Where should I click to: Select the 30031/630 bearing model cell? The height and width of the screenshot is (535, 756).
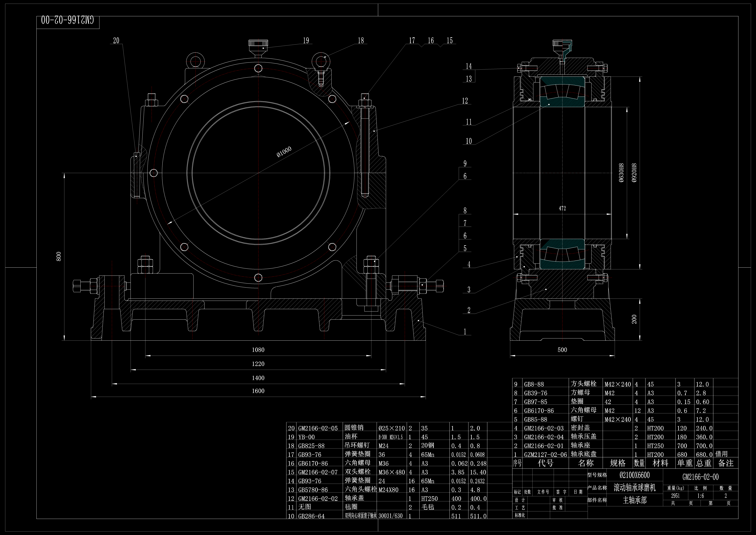coord(391,516)
